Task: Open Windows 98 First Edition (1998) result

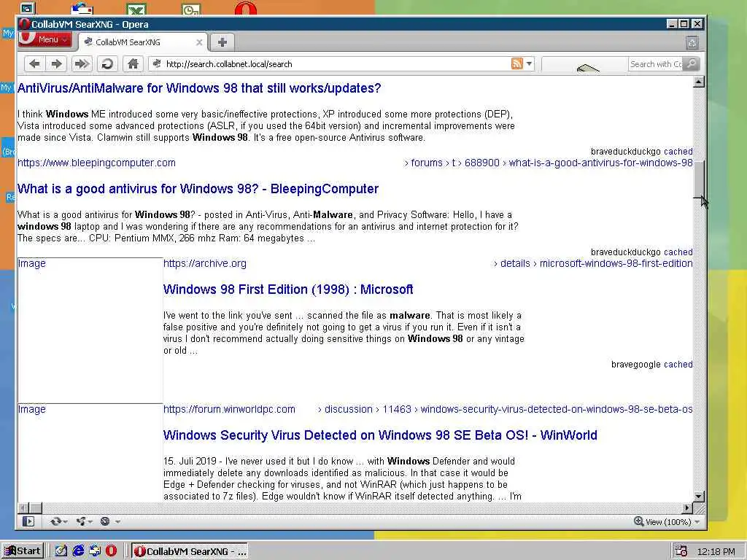Action: [288, 289]
